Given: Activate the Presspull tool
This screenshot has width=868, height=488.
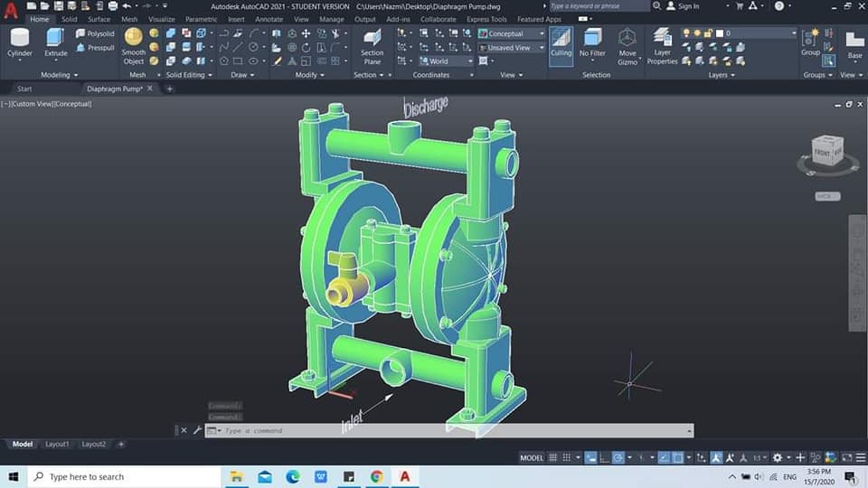Looking at the screenshot, I should [x=95, y=48].
